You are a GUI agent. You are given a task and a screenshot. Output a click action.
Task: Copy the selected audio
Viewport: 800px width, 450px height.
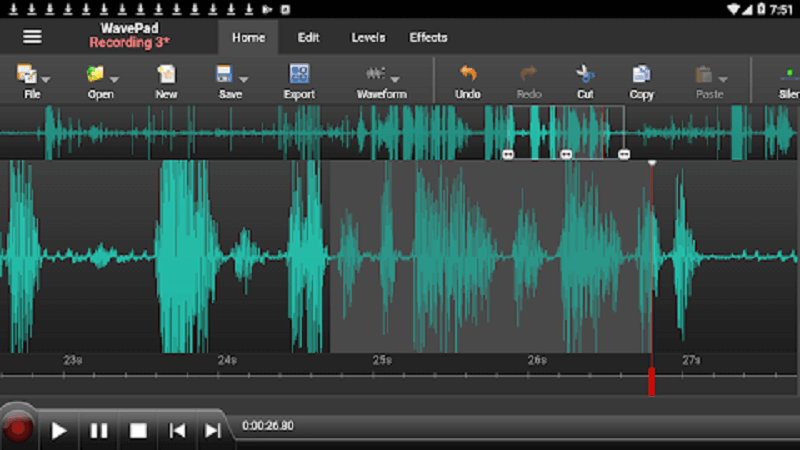[641, 80]
